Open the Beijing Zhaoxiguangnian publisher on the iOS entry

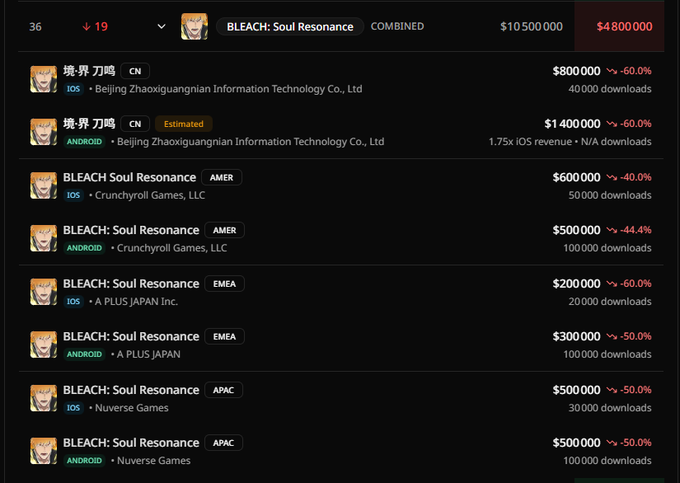point(228,89)
